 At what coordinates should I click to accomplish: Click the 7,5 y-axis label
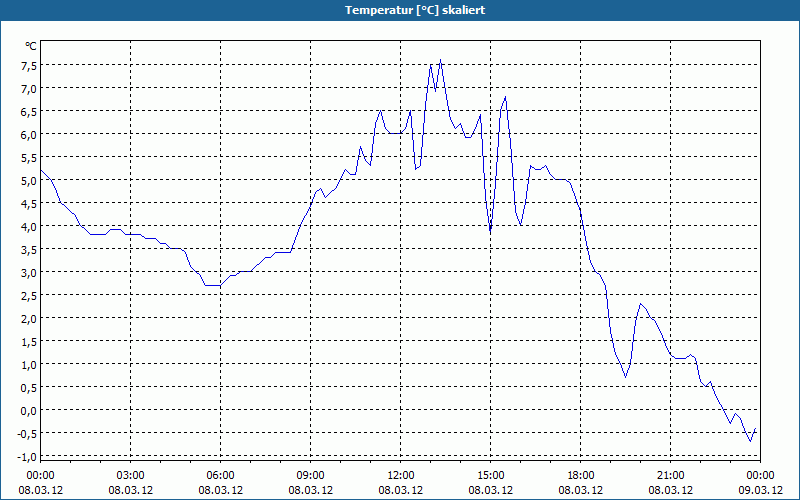click(x=29, y=65)
